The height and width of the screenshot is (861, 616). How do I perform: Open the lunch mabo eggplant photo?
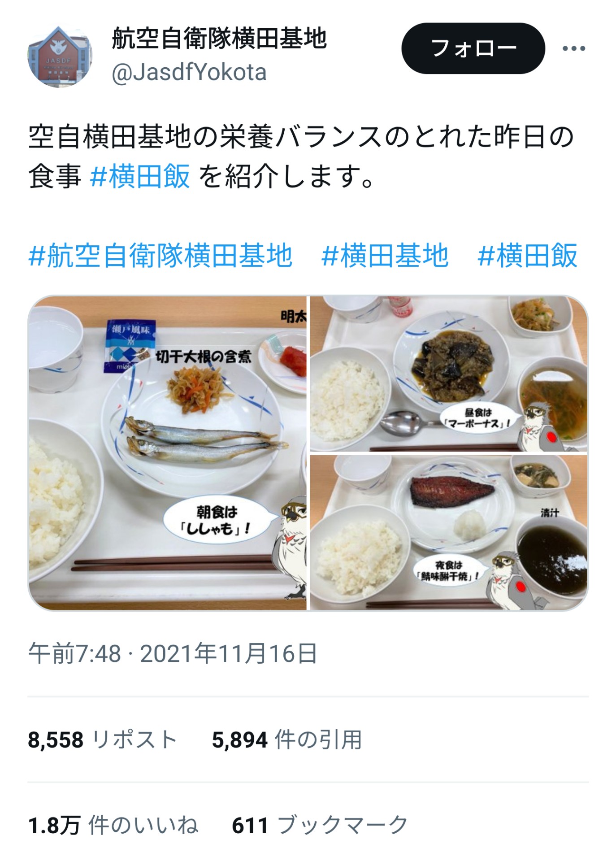tap(449, 374)
